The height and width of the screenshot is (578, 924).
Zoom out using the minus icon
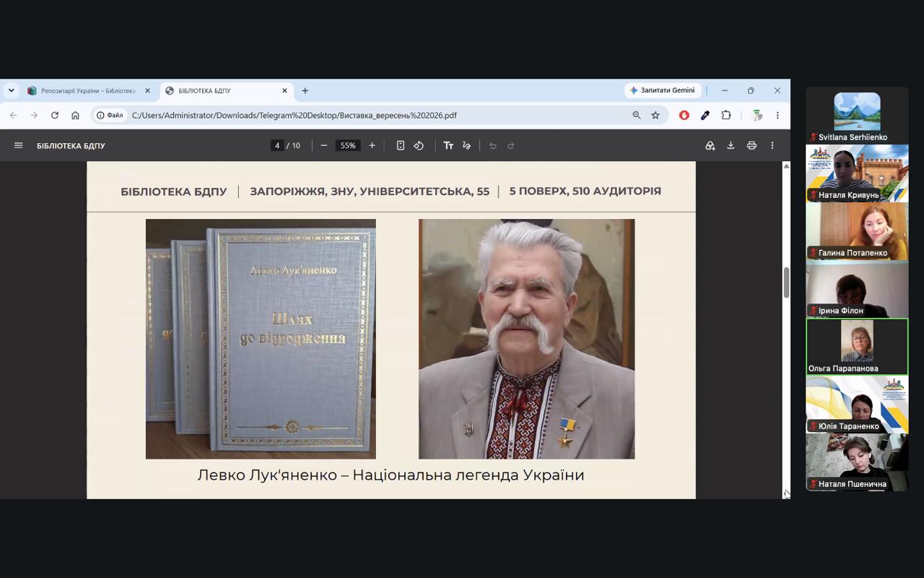click(x=324, y=145)
